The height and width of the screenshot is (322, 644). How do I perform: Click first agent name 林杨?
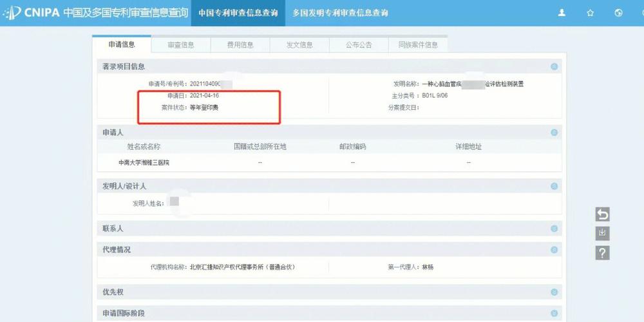[x=427, y=267]
